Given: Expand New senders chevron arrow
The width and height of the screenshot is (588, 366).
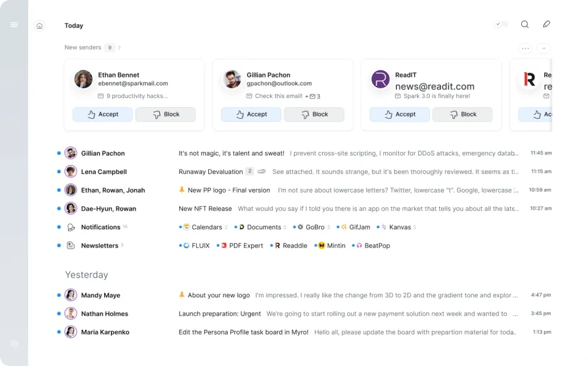Looking at the screenshot, I should (x=119, y=48).
